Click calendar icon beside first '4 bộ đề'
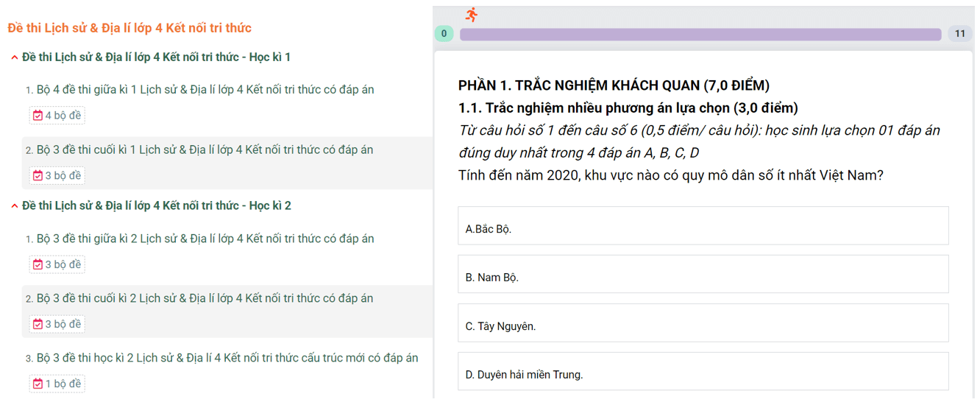This screenshot has width=980, height=405. pos(38,116)
